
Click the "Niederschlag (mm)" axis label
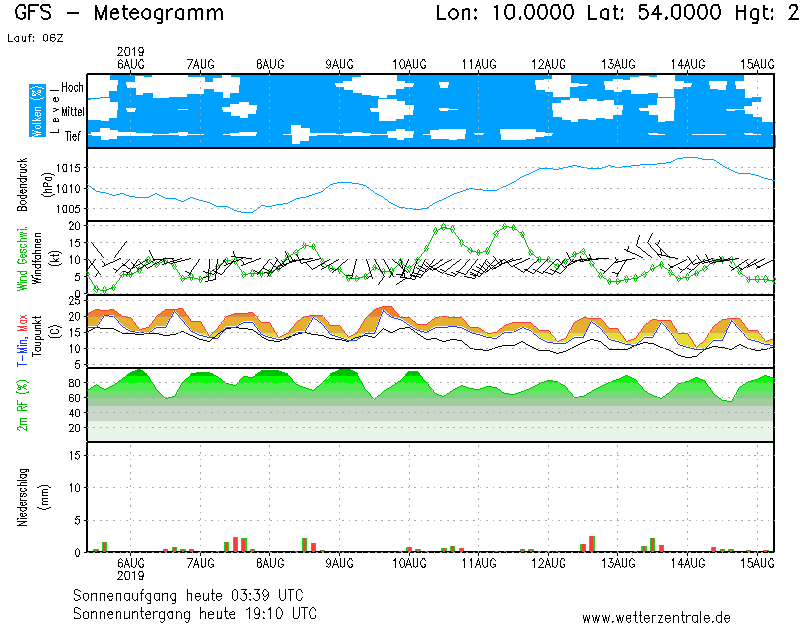[x=29, y=497]
